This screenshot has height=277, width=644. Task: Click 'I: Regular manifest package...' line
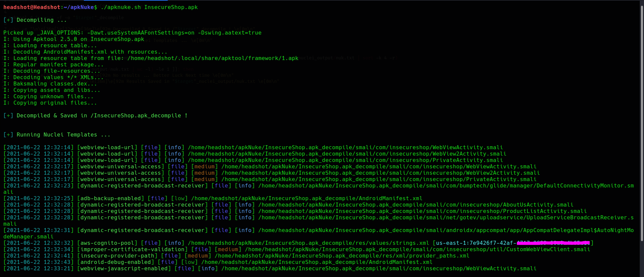54,65
